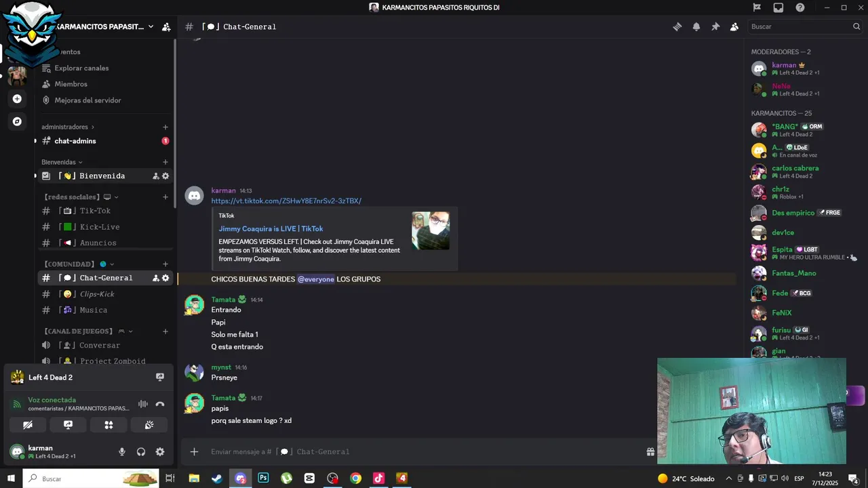This screenshot has width=868, height=488.
Task: Toggle noise suppression waveform icon
Action: click(x=143, y=404)
